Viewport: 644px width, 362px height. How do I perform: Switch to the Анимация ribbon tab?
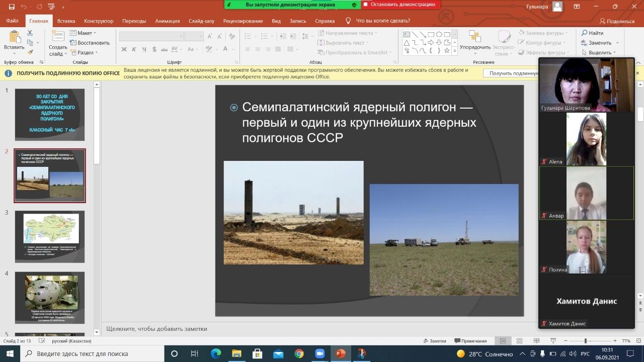coord(167,21)
